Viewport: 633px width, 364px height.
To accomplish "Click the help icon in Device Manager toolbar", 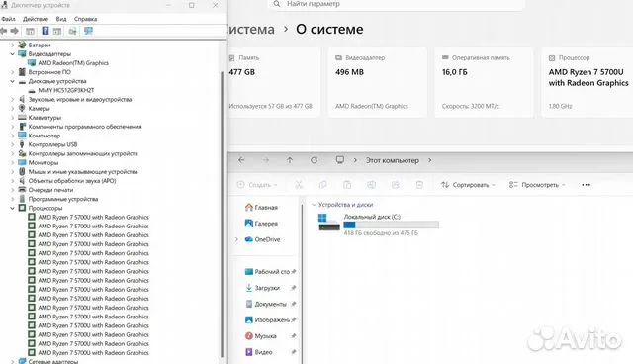I will [45, 31].
